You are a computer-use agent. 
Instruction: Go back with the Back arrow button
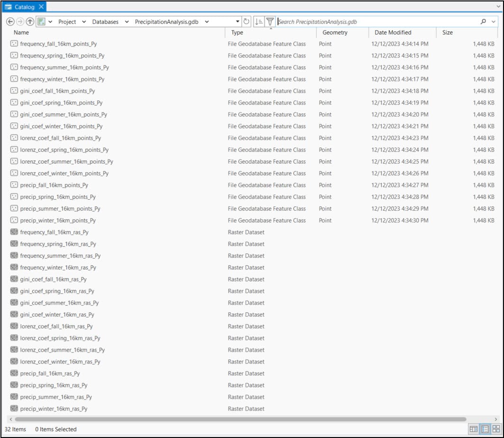click(x=10, y=21)
